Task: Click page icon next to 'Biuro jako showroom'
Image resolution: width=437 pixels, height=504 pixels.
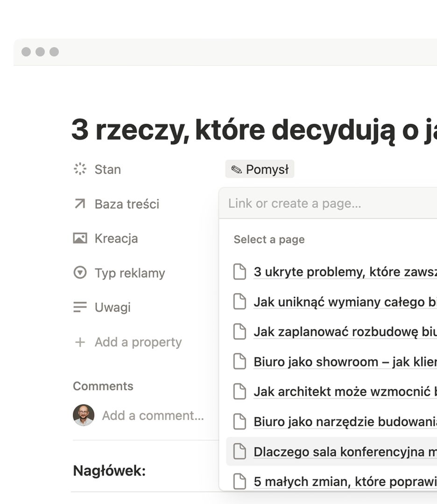Action: 240,362
